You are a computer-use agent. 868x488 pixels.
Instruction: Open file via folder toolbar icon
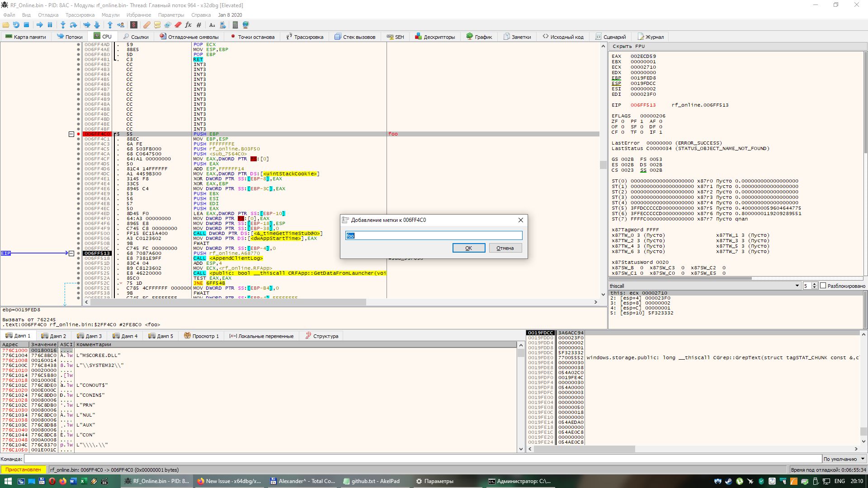[6, 25]
